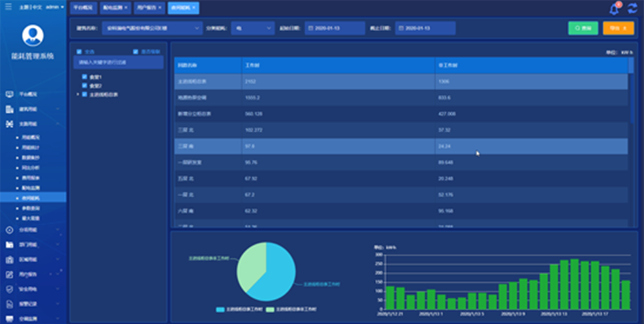
Task: Click the orange 导出 button
Action: coord(618,28)
